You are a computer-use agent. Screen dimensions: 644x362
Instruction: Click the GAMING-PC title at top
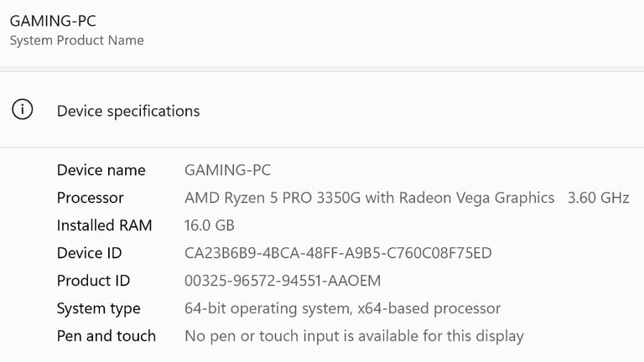coord(53,21)
